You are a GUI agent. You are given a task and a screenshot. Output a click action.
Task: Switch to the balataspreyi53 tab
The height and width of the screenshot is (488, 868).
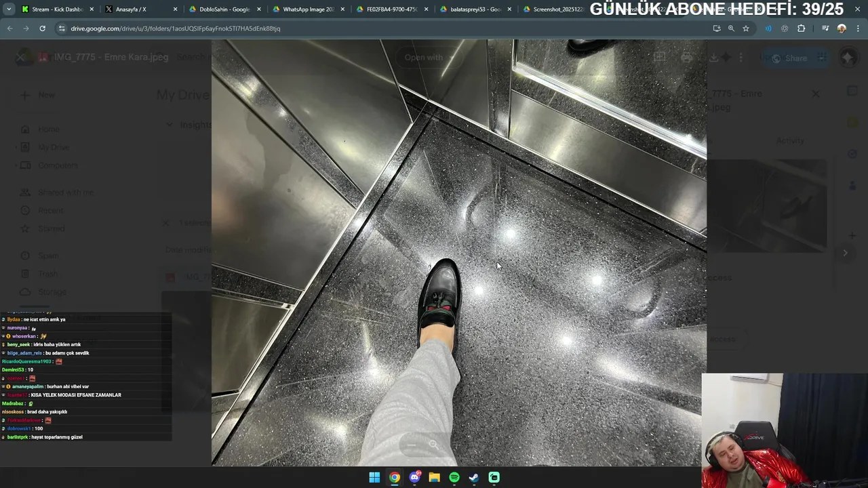475,9
